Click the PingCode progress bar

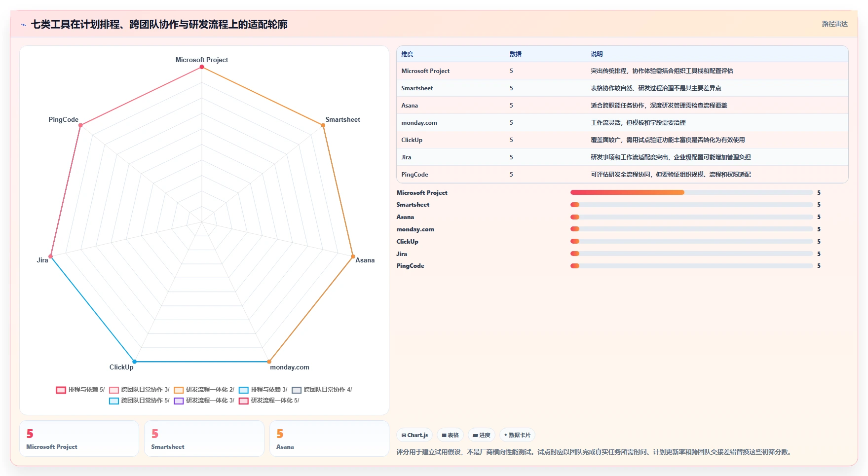click(x=691, y=266)
